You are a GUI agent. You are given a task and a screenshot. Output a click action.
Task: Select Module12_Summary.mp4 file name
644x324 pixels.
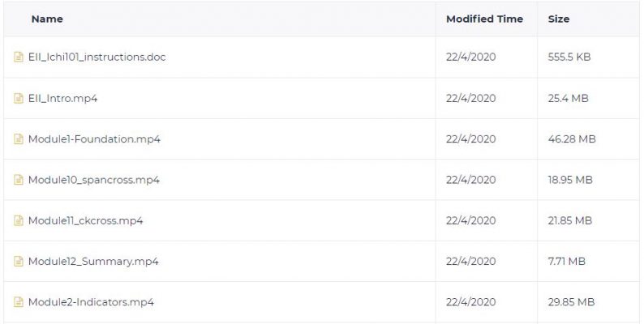(x=93, y=262)
